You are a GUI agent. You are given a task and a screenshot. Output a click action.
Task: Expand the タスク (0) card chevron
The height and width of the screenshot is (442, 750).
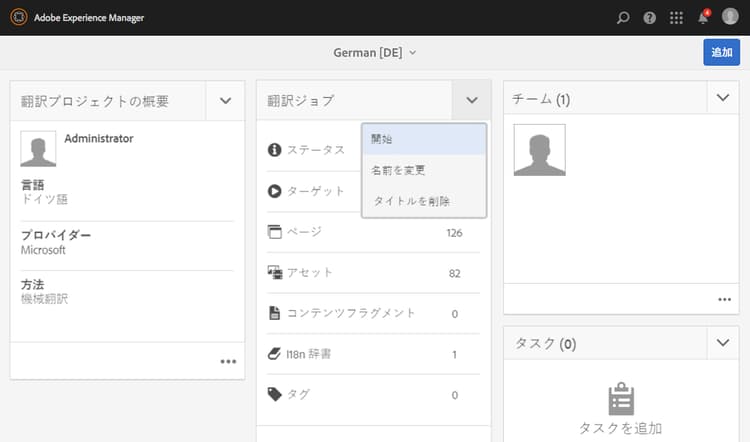click(723, 343)
